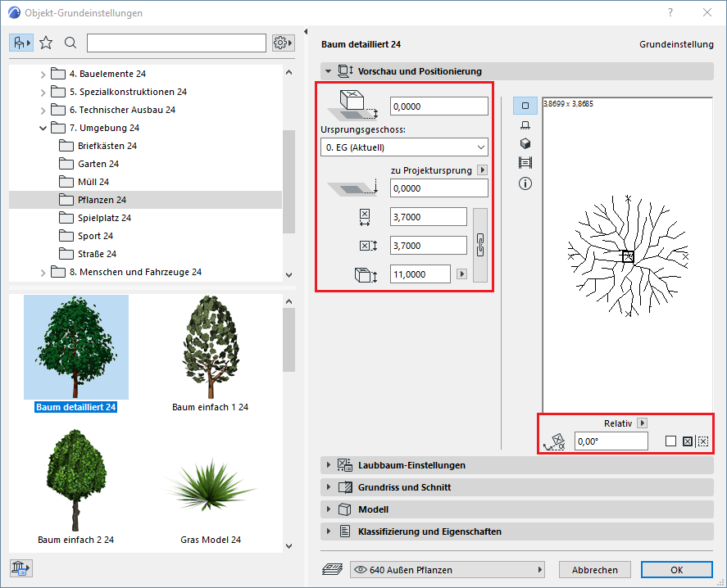Show object info in preview panel

pos(525,183)
